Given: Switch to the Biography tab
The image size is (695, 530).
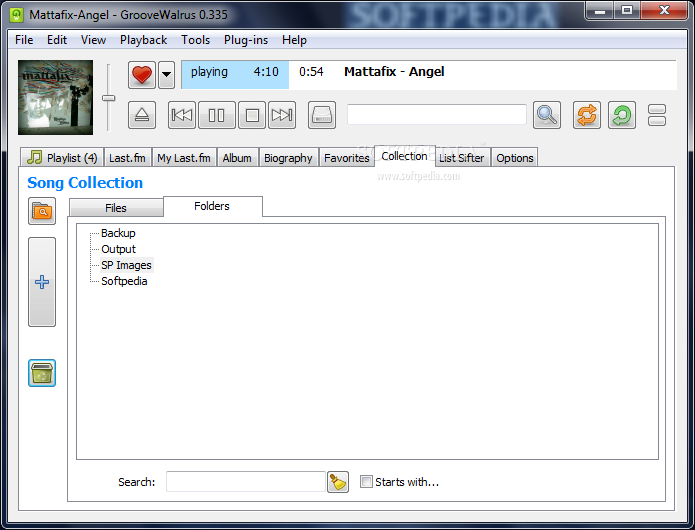Looking at the screenshot, I should (288, 158).
